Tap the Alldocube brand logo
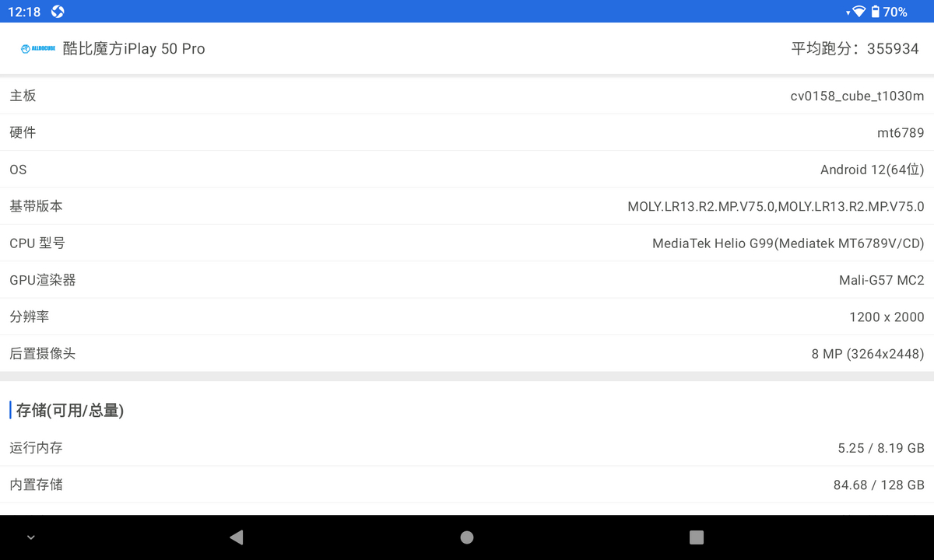 pos(37,48)
